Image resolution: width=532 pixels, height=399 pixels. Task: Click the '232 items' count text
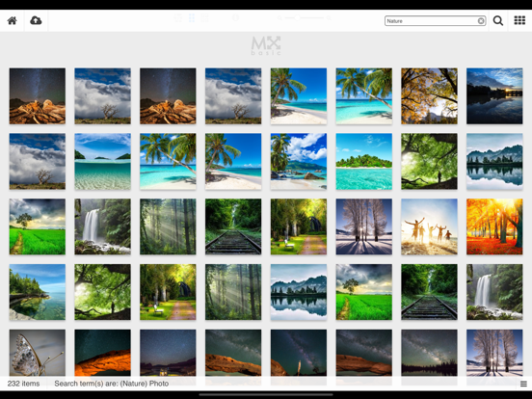coord(23,384)
